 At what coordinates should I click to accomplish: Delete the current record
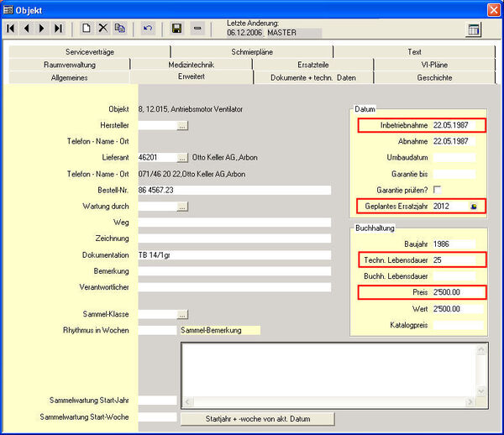click(x=102, y=29)
